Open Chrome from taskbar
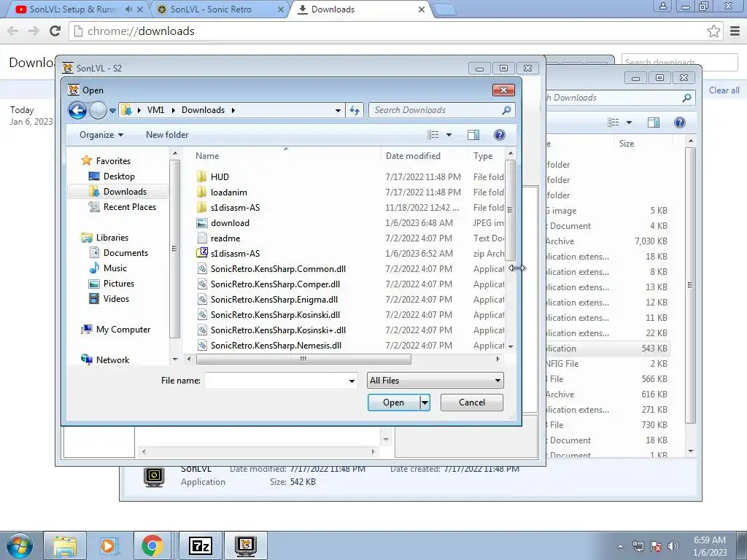This screenshot has height=560, width=747. (152, 545)
